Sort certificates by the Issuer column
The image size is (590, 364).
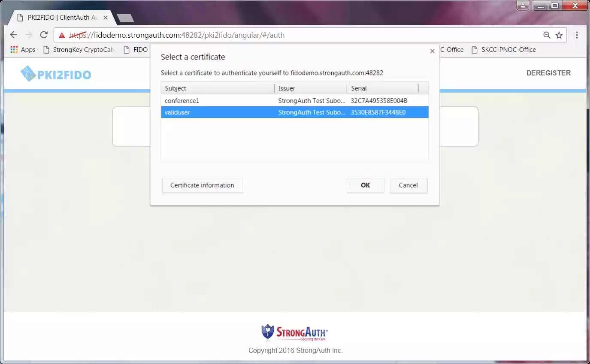pos(286,88)
